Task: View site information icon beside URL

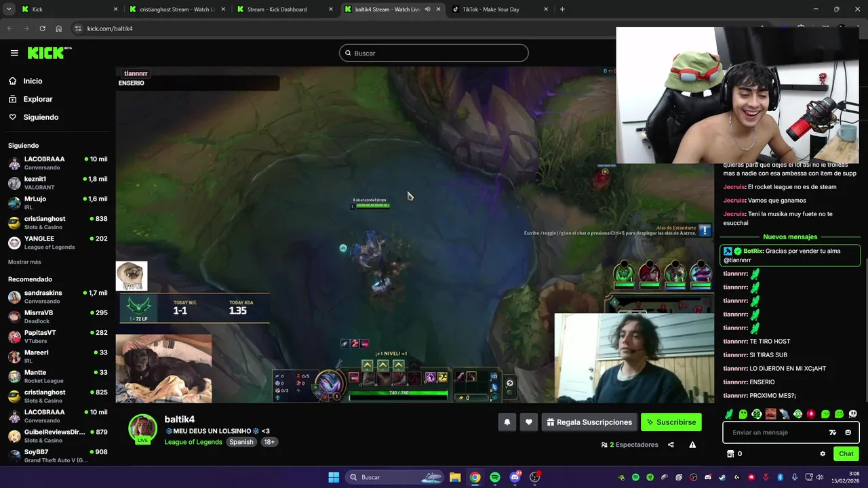Action: pos(78,28)
